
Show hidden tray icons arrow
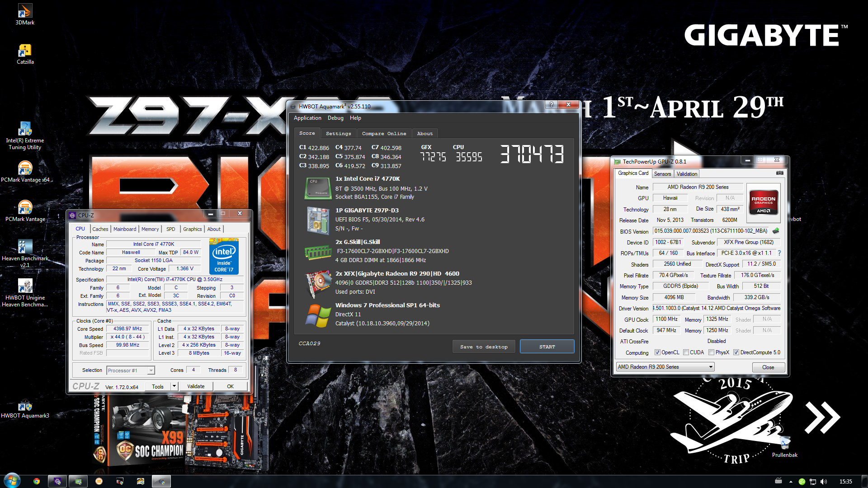pyautogui.click(x=791, y=482)
